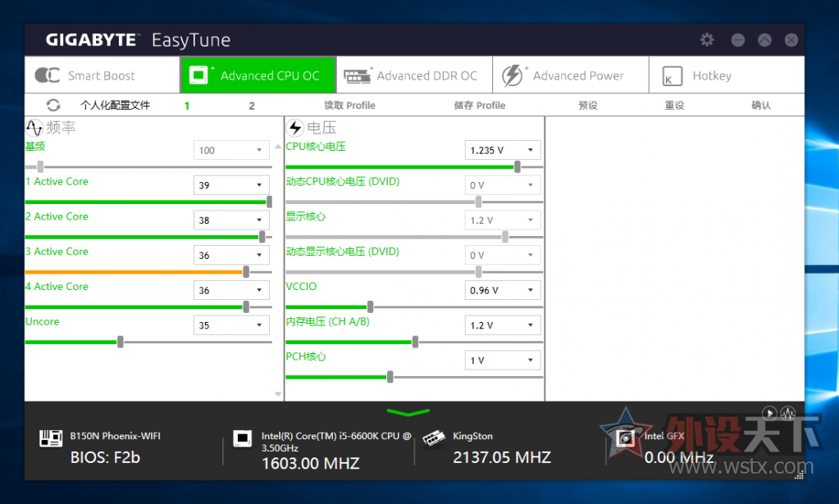The width and height of the screenshot is (839, 504).
Task: Click the window resize grip corner
Action: (x=799, y=474)
